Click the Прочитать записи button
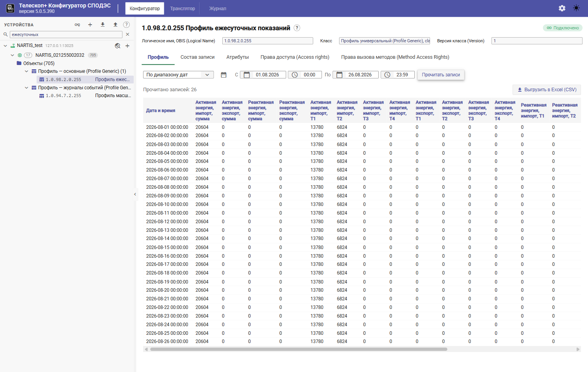Screen dimensions: 588x372 coord(441,75)
